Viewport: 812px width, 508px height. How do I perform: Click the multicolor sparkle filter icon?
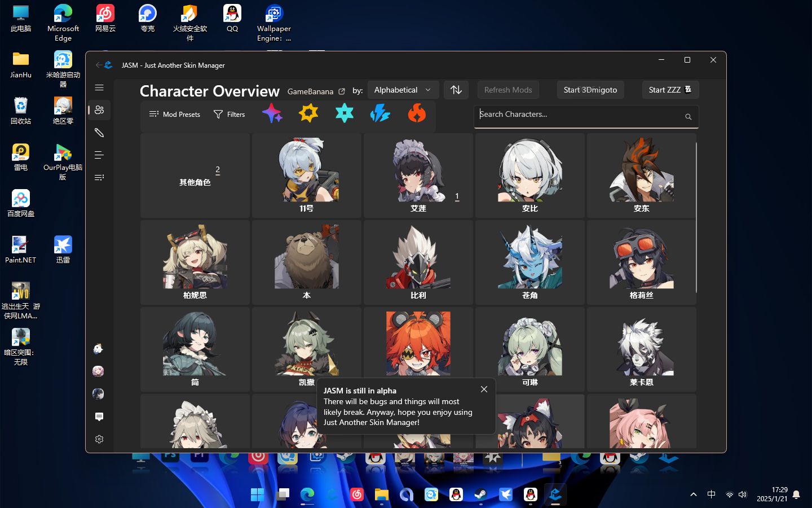(272, 114)
